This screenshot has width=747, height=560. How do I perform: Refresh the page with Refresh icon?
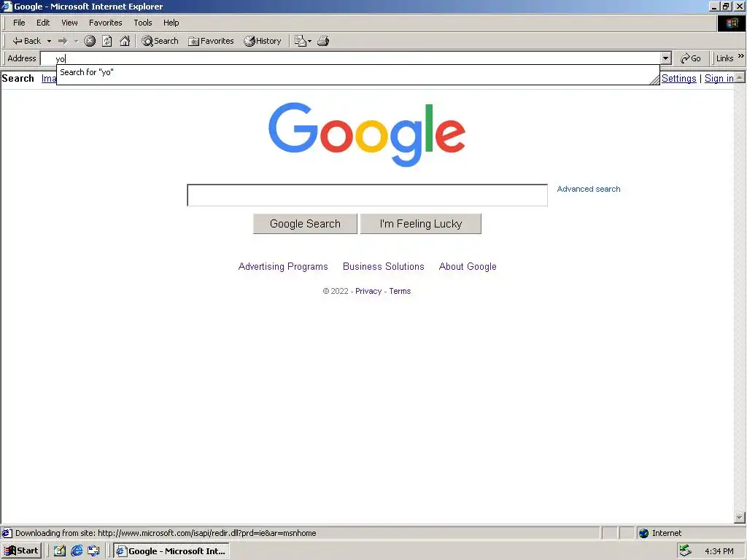(x=107, y=41)
